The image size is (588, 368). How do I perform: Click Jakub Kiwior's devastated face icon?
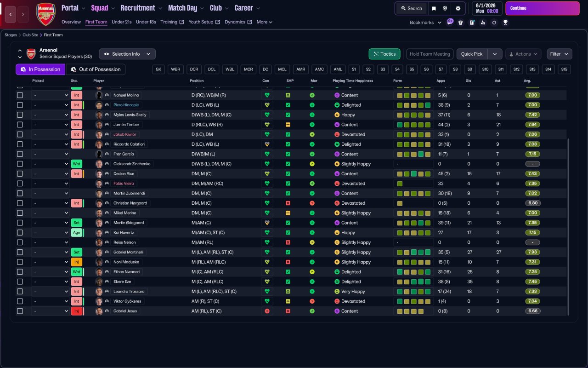(x=337, y=135)
